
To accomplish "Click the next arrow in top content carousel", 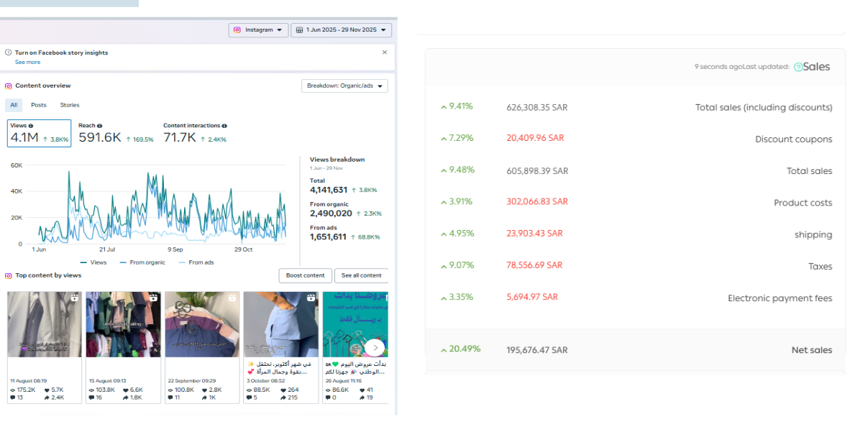I will point(374,348).
